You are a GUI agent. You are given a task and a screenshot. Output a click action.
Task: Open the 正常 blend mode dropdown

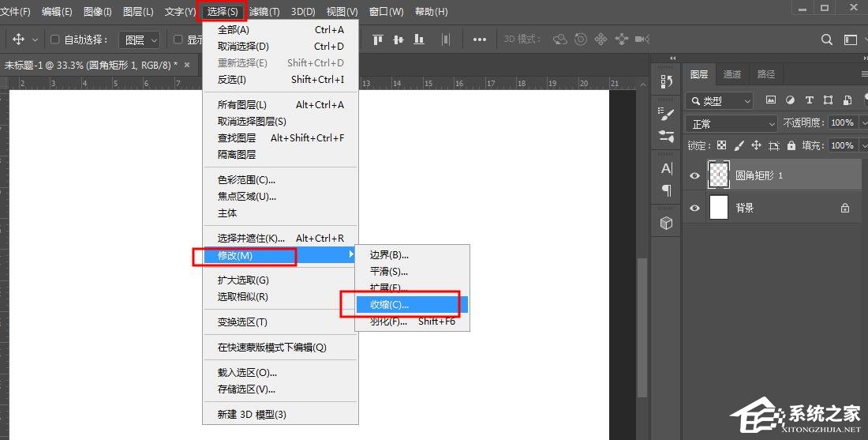731,124
